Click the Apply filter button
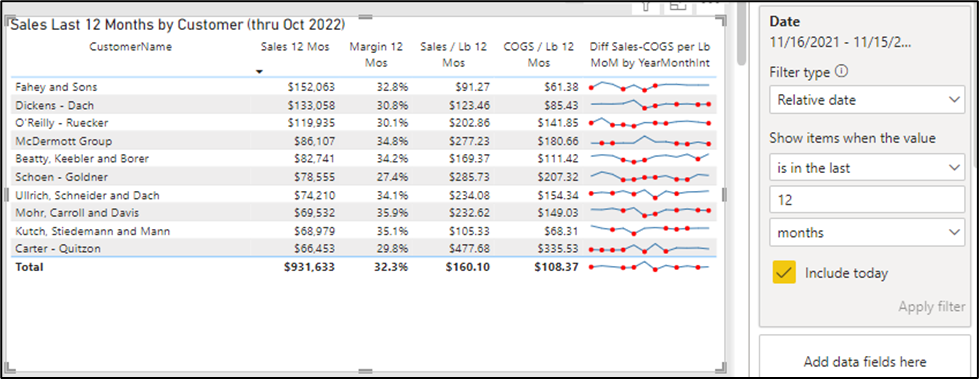979x379 pixels. coord(932,307)
